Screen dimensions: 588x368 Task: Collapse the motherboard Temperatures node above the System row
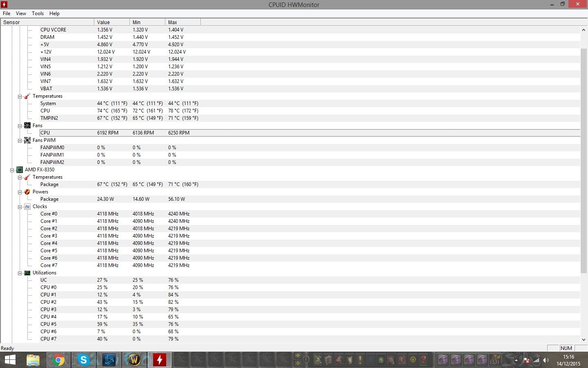click(x=20, y=96)
